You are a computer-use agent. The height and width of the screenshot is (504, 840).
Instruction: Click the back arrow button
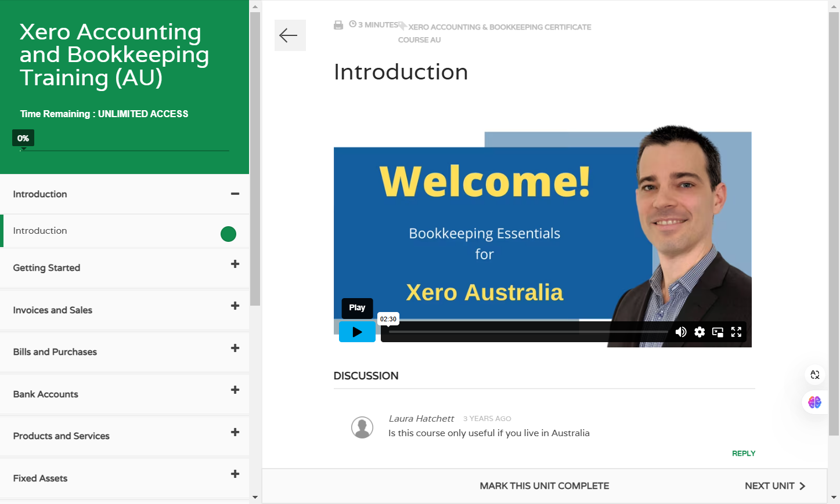pos(290,35)
